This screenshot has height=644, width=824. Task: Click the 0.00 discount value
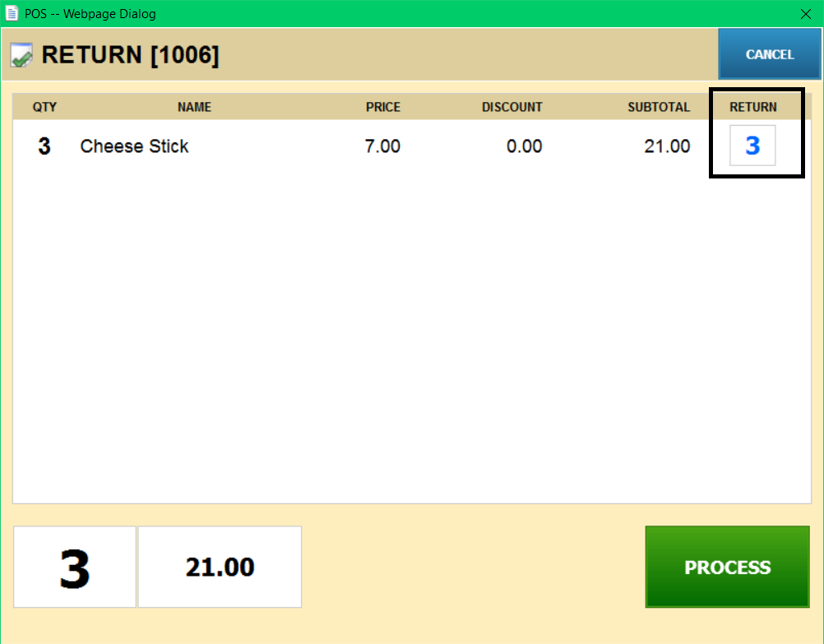tap(524, 146)
